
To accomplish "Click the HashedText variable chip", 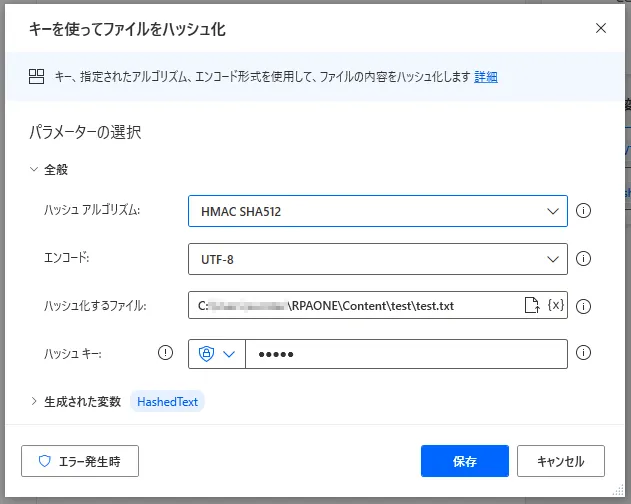I will click(167, 401).
